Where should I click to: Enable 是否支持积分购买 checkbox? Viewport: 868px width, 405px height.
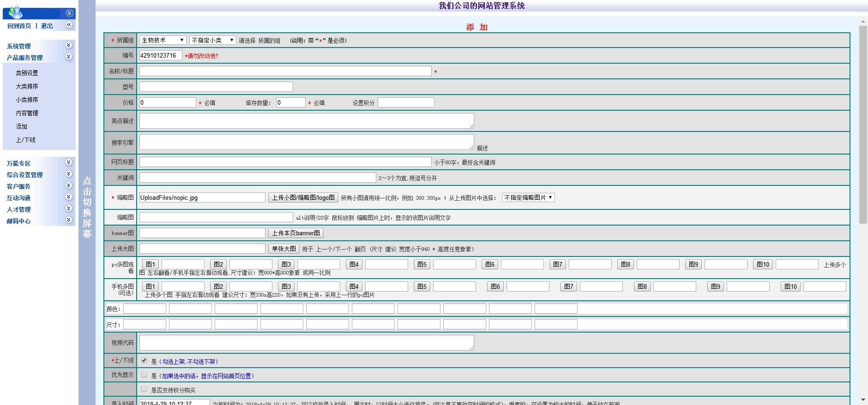click(144, 389)
